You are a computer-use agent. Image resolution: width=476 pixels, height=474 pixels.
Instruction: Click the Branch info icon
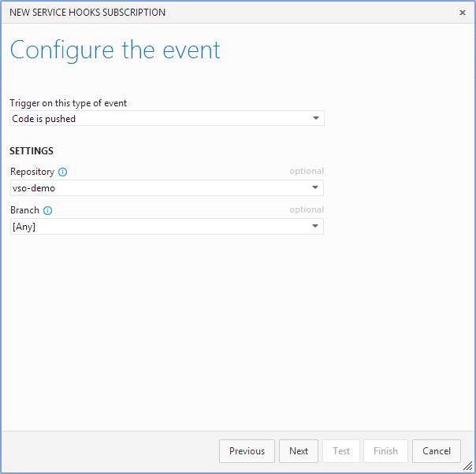[x=48, y=210]
